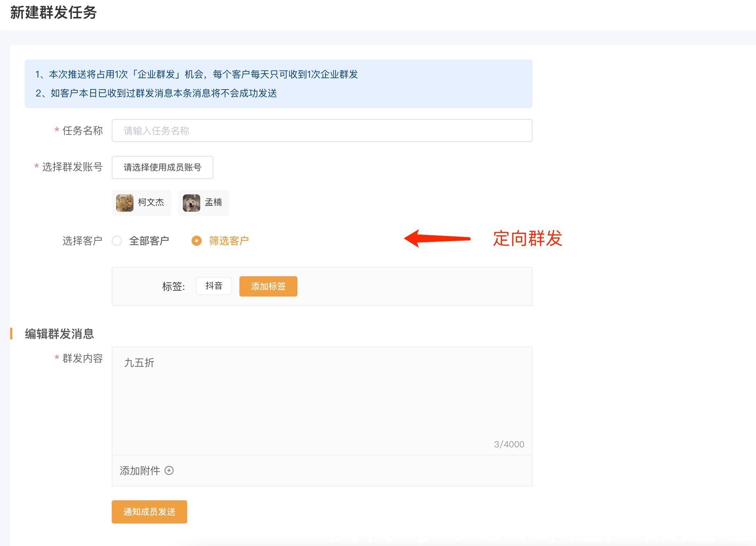Screen dimensions: 756x546
Task: Click the 孟楠 member name
Action: tap(213, 202)
